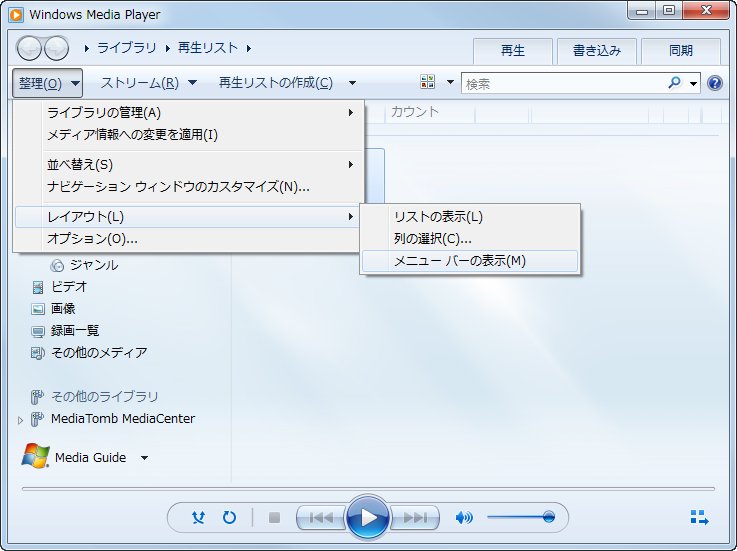Click the seek bar above playback controls
Screen dimensions: 737x551
(368, 489)
